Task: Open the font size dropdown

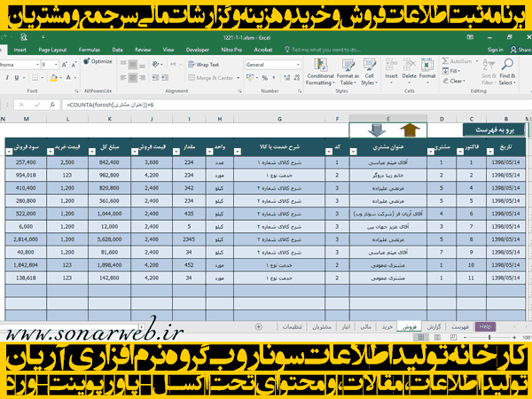Action: (x=56, y=65)
